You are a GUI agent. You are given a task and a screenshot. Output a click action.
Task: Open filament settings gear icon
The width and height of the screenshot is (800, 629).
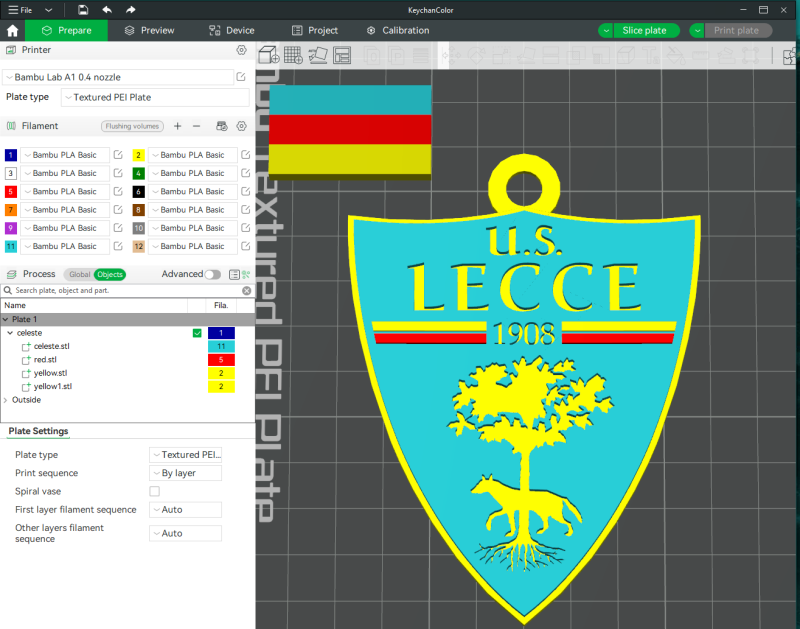[x=241, y=126]
